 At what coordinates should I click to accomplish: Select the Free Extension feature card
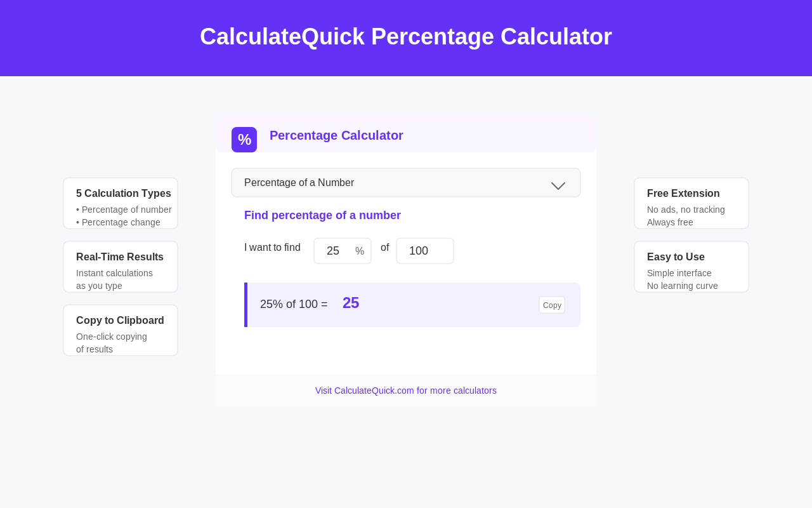click(x=691, y=203)
